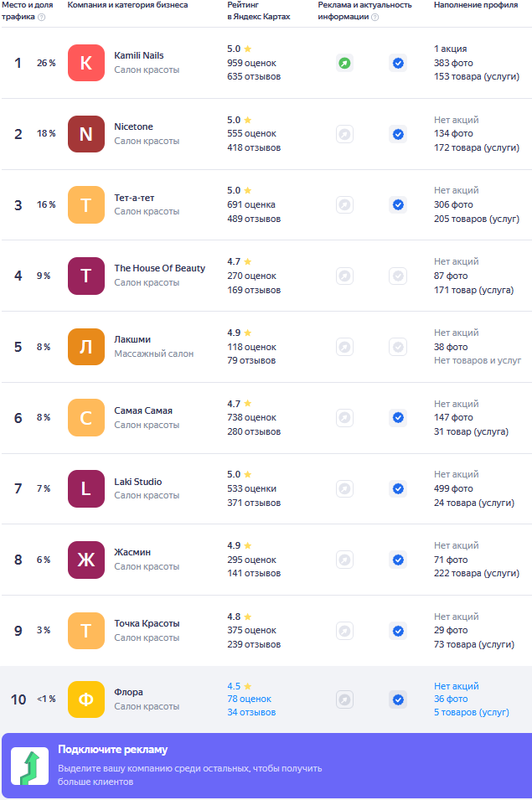Click the 'Подключите рекламу' banner heading
The image size is (532, 800).
click(x=113, y=750)
